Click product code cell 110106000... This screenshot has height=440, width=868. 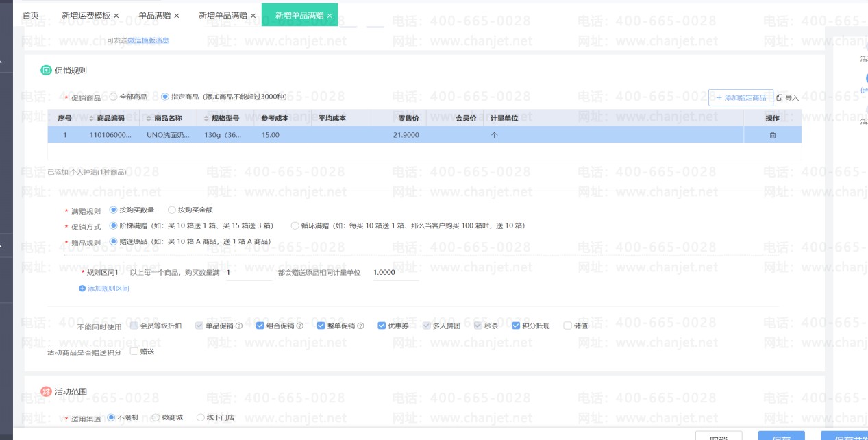click(x=110, y=135)
